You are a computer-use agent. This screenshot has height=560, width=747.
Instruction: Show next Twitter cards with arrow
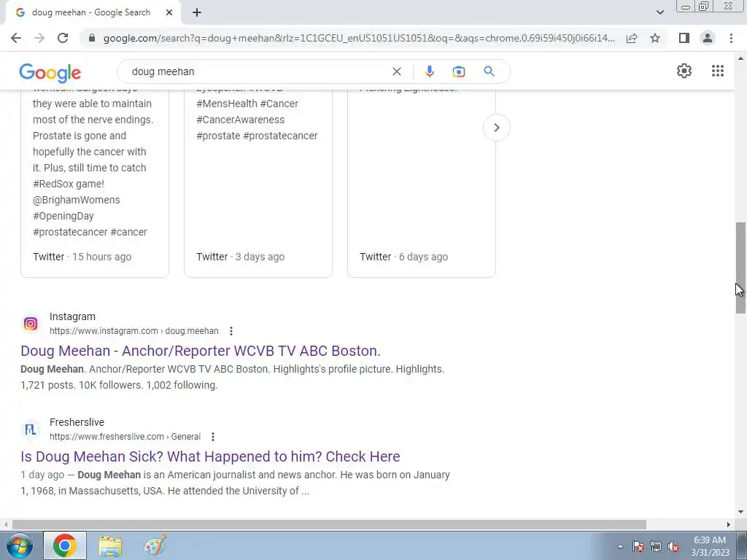pyautogui.click(x=496, y=128)
